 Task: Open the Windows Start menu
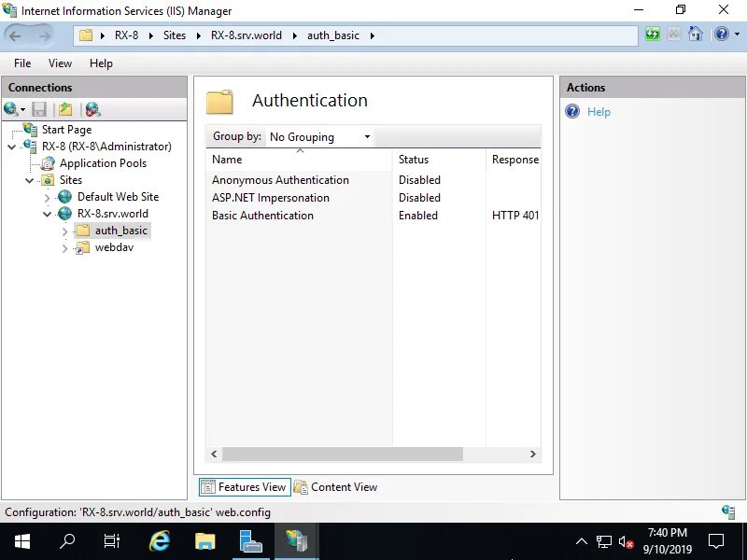click(21, 541)
